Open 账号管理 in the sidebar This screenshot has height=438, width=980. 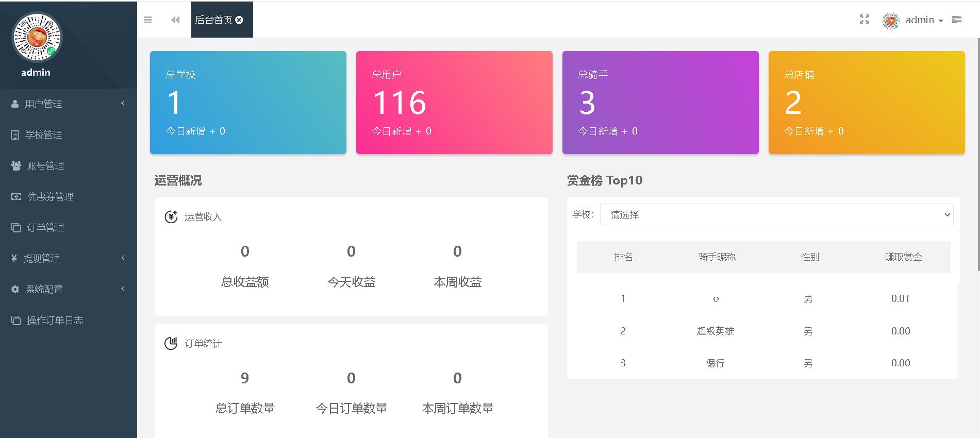(45, 165)
